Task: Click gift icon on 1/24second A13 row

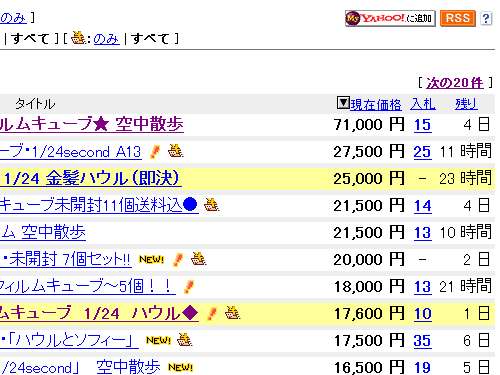Action: pyautogui.click(x=175, y=151)
